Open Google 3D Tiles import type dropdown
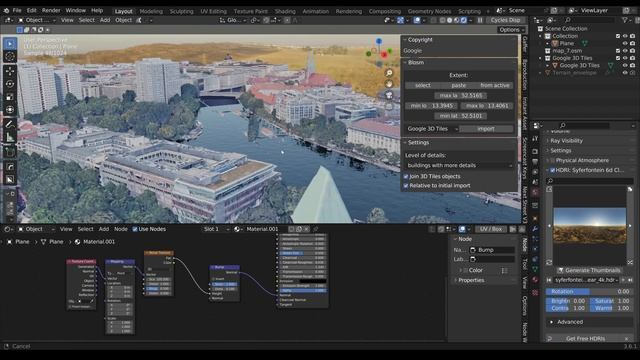 (x=432, y=129)
